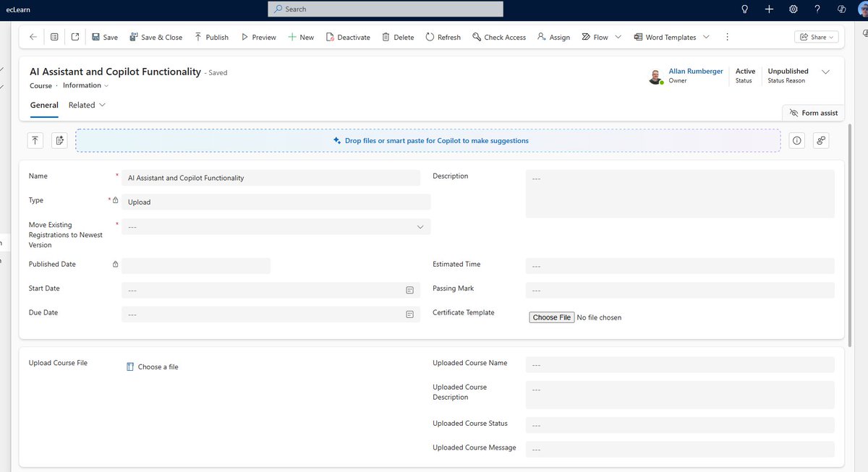This screenshot has height=472, width=868.
Task: Edit the Name field
Action: [x=271, y=178]
